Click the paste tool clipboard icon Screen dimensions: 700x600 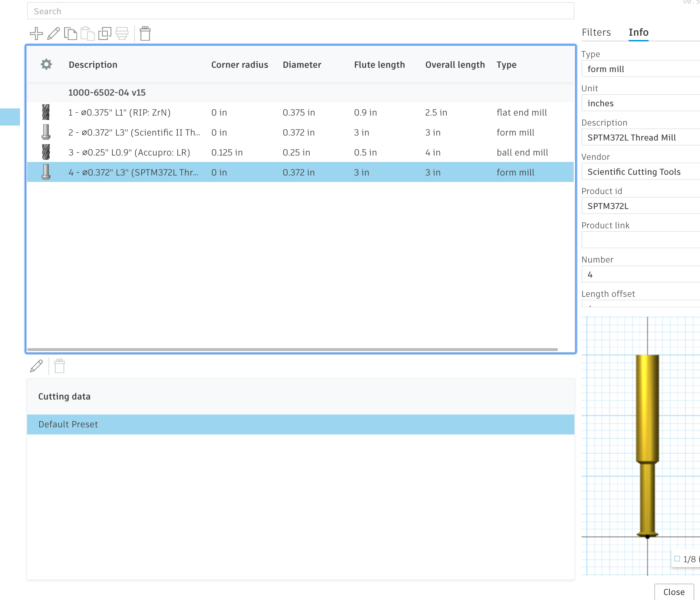click(x=87, y=34)
